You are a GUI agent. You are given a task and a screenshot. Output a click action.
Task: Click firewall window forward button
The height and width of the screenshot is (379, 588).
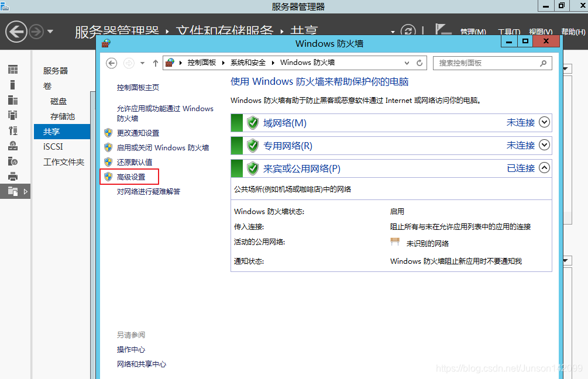tap(129, 63)
